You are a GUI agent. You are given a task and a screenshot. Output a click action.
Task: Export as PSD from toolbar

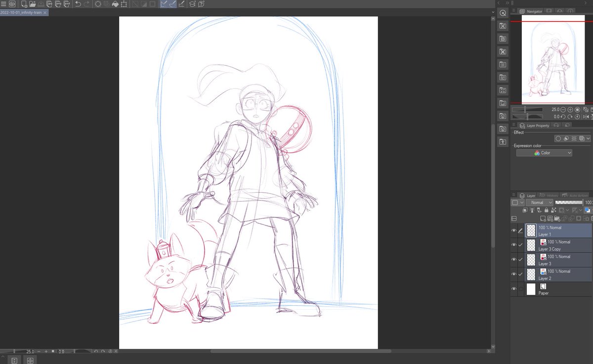(x=67, y=4)
